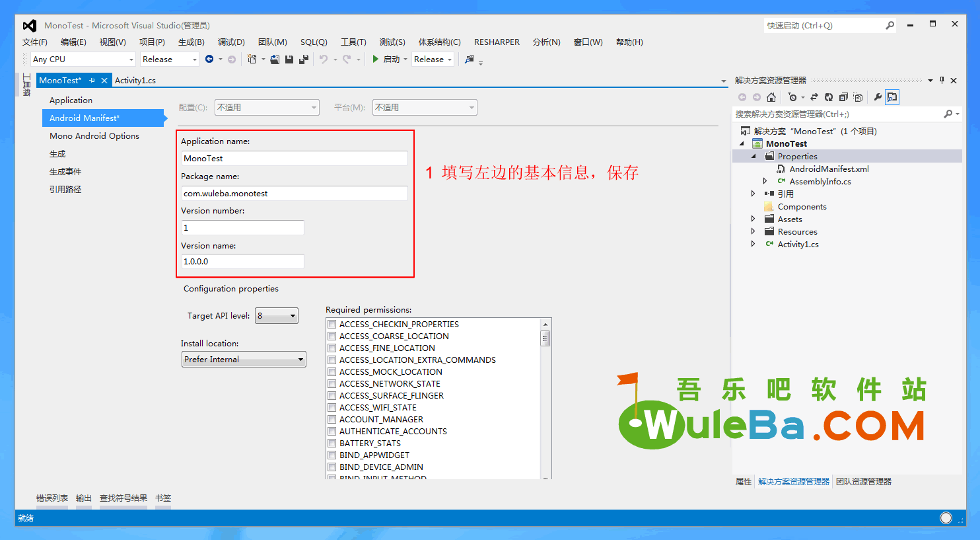Open the Install location dropdown

coord(244,360)
